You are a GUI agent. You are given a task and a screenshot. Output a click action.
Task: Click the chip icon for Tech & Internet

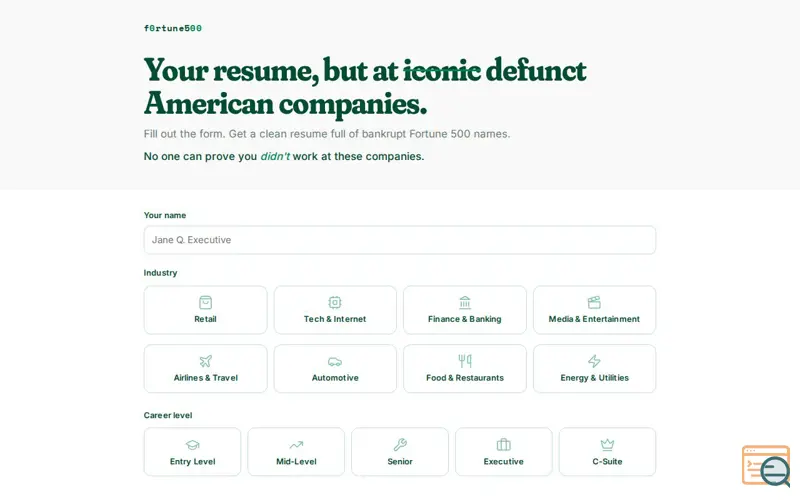(335, 303)
